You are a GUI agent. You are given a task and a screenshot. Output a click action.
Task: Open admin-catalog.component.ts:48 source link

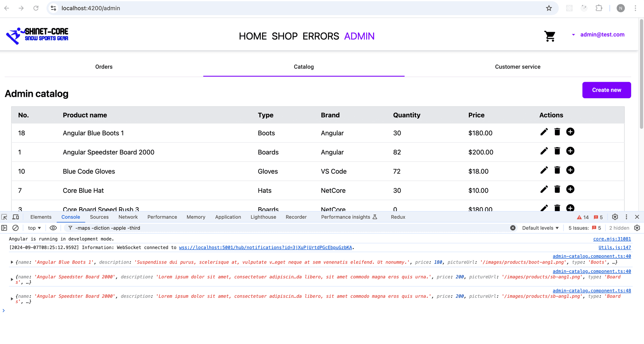[x=592, y=291]
